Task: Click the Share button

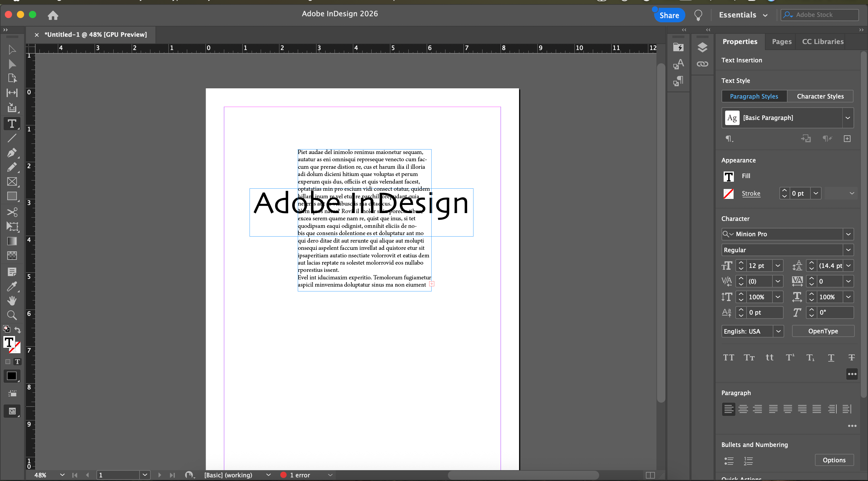Action: pos(669,15)
